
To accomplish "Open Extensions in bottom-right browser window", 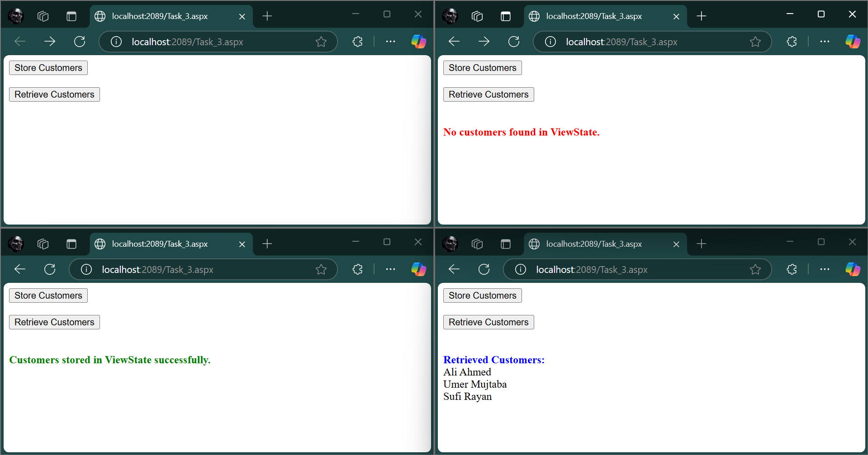I will (792, 269).
